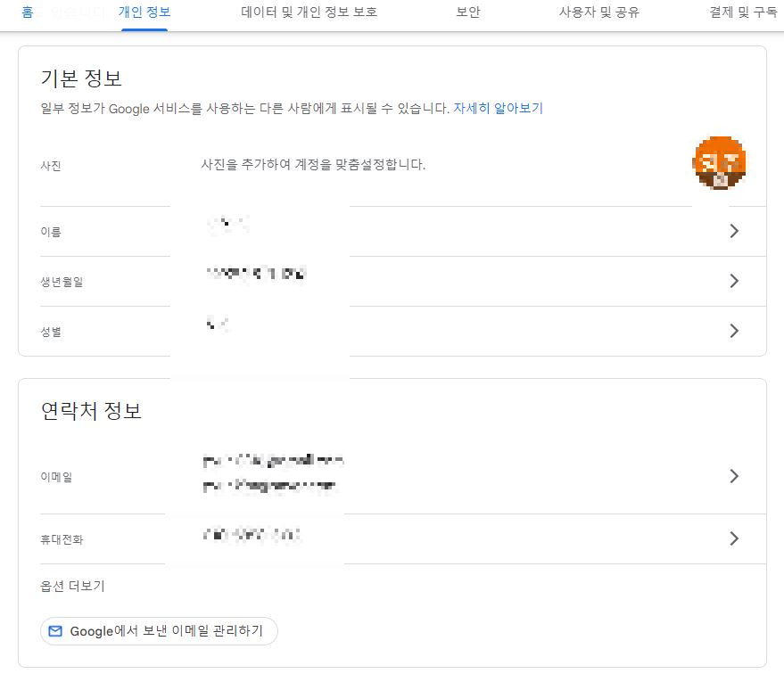Open the 결제 및 구독 tab

tap(739, 12)
